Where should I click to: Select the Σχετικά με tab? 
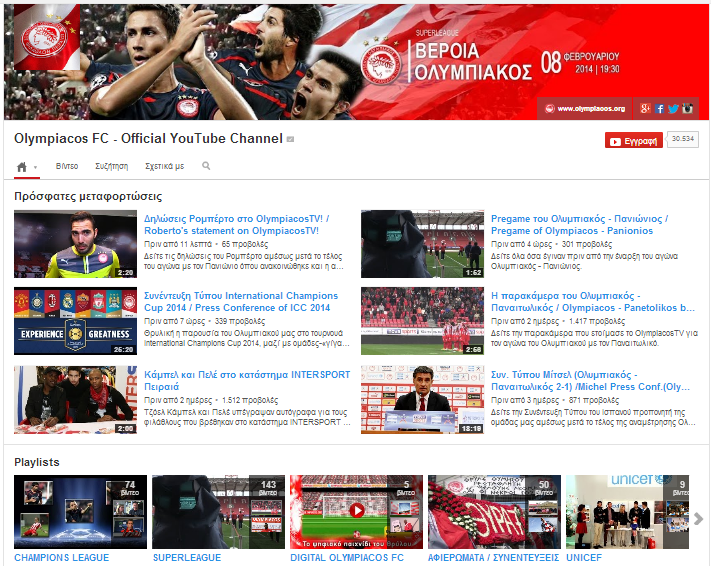(x=165, y=167)
